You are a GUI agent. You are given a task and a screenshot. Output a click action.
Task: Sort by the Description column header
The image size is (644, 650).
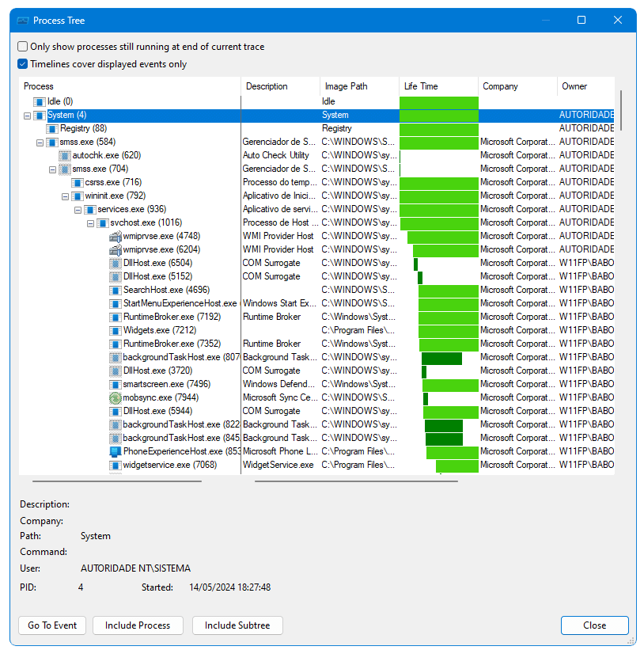(280, 86)
